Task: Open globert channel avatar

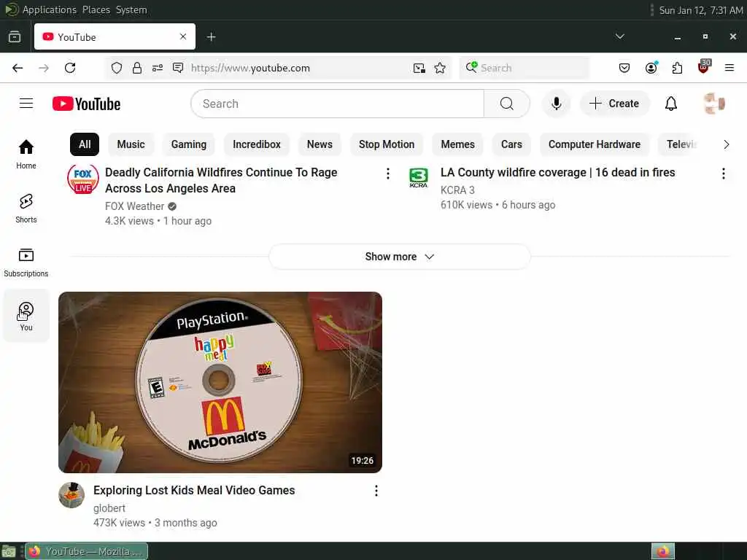Action: coord(71,495)
